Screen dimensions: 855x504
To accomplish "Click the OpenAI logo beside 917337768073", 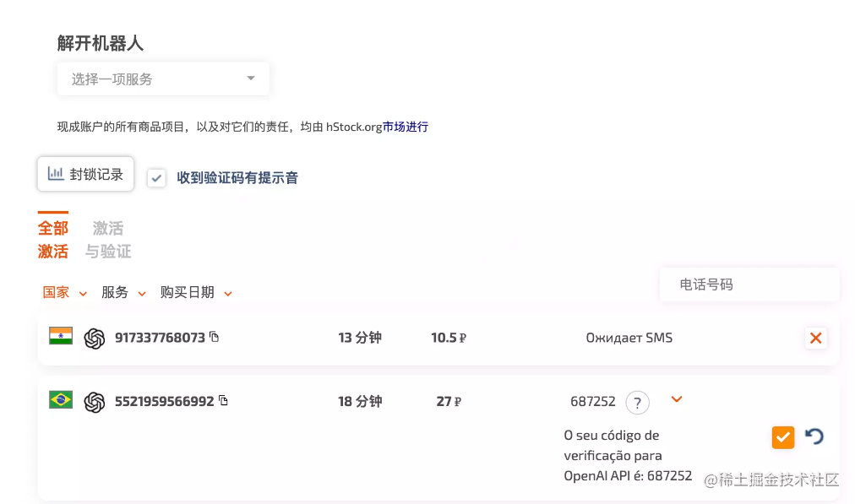I will tap(95, 339).
